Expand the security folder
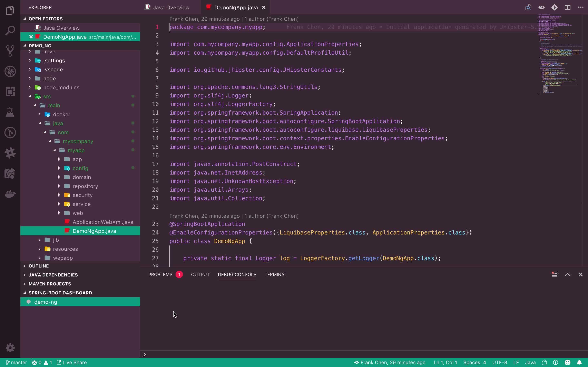This screenshot has width=588, height=367. (82, 195)
